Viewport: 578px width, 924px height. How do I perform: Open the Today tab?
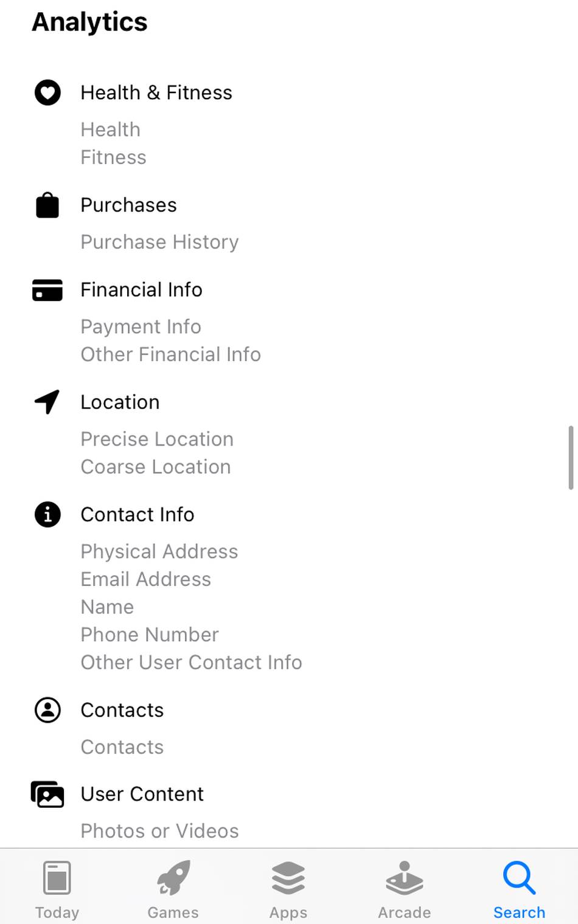57,889
